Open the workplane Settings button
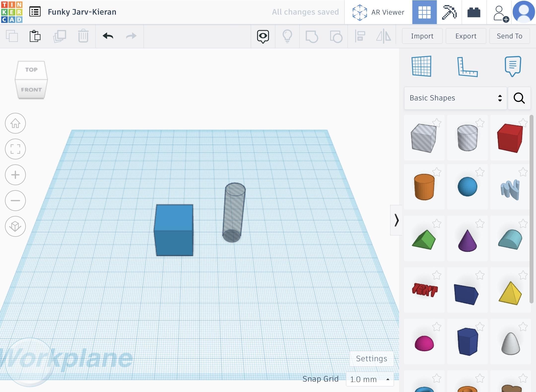The image size is (536, 392). (371, 358)
